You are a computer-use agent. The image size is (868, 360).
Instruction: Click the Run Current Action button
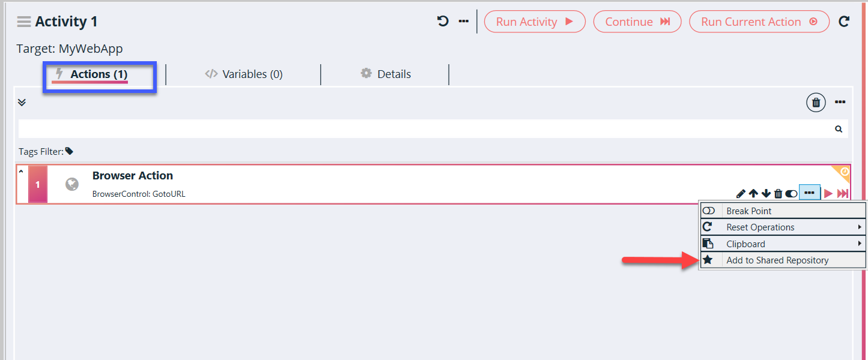coord(759,22)
